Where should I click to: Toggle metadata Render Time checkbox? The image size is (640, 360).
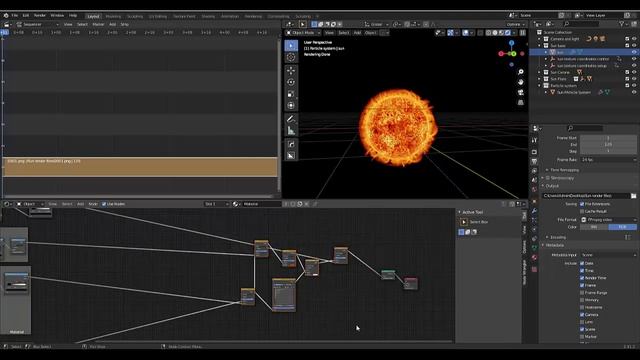(582, 278)
